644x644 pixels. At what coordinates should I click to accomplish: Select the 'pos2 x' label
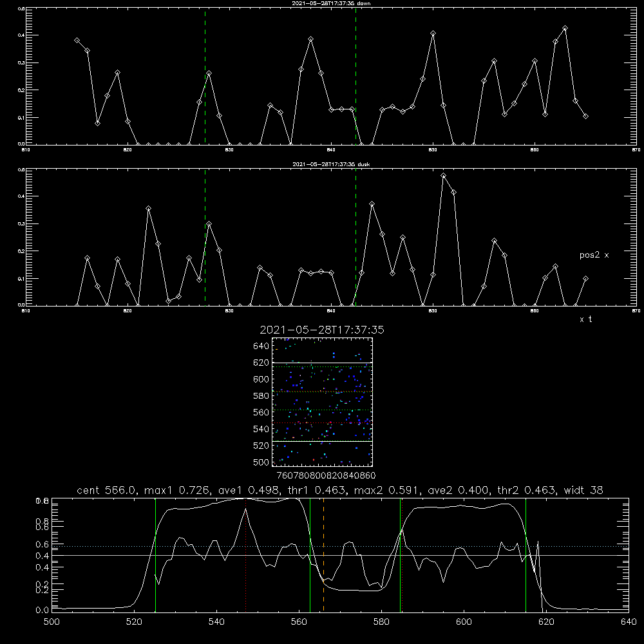tap(594, 255)
